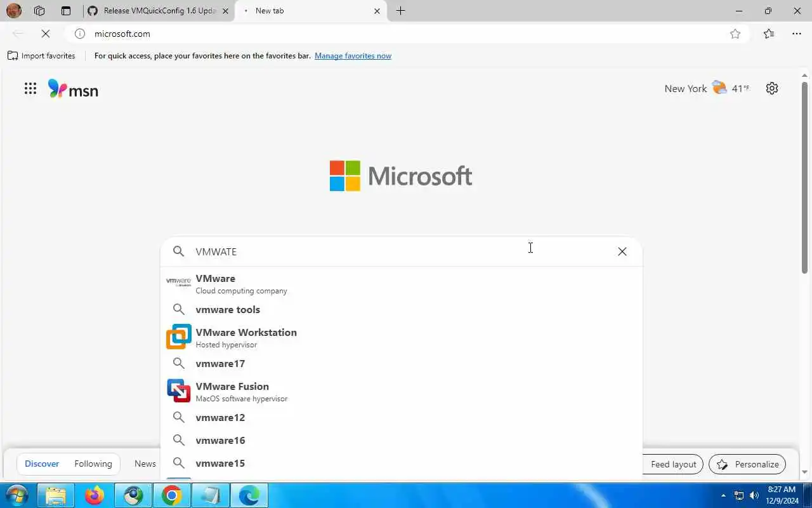Choose the vmware15 suggestion

click(401, 463)
